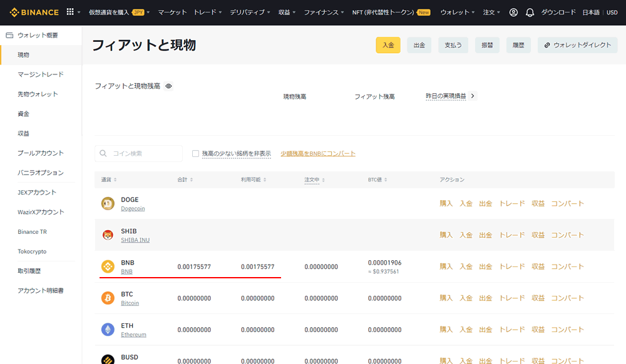Sort table by 注文中 column
The image size is (626, 364).
click(314, 179)
